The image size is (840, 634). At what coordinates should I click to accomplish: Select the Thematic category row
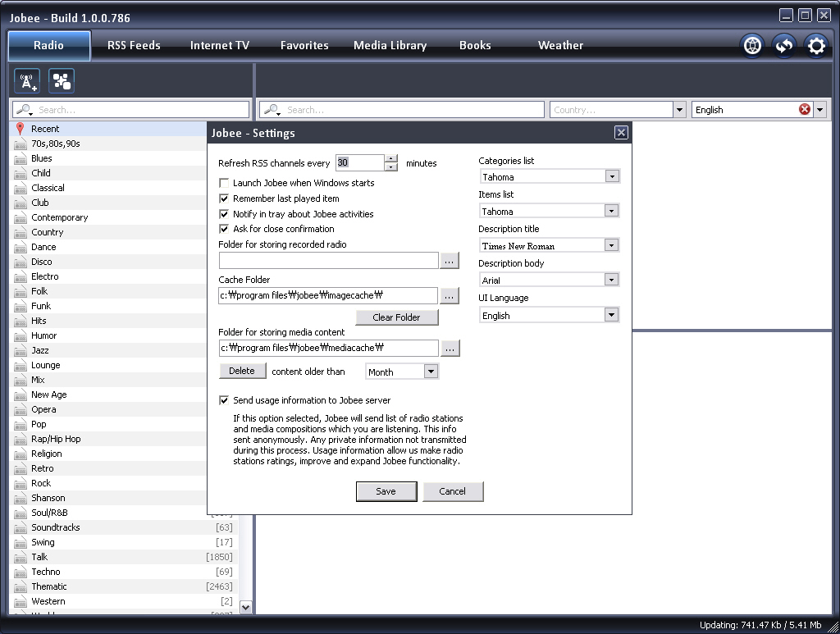click(x=124, y=586)
